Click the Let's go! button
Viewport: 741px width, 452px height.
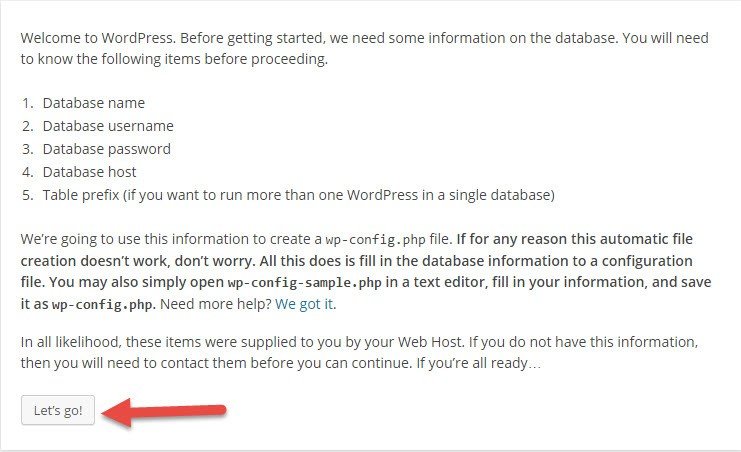coord(58,411)
